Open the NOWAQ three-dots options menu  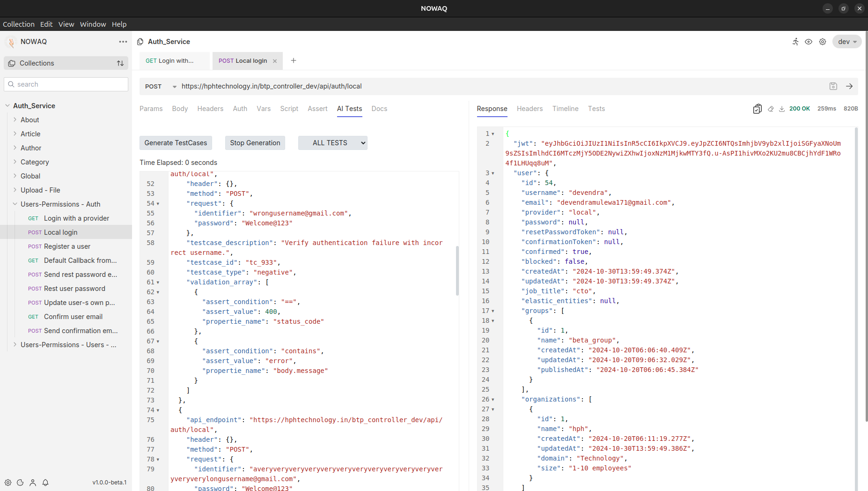[123, 42]
